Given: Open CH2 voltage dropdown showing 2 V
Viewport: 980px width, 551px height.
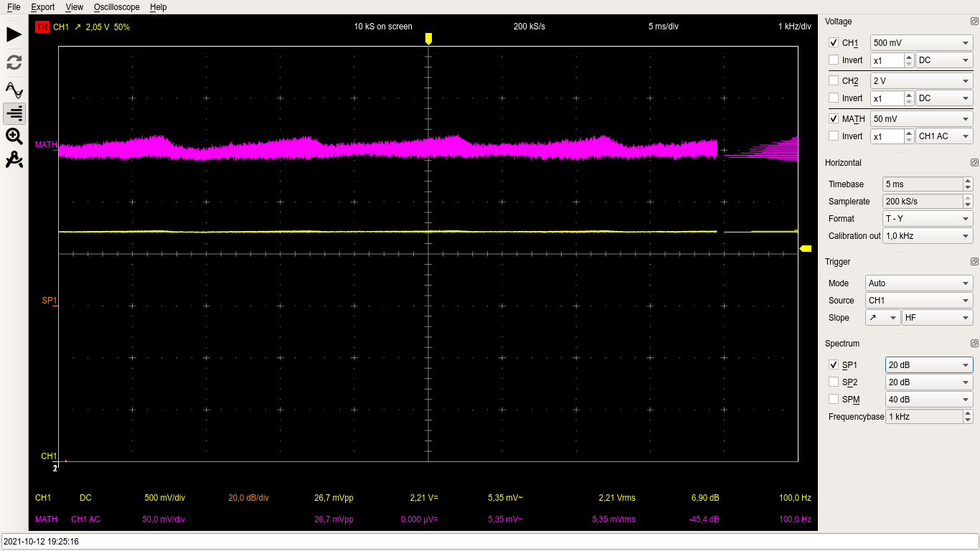Looking at the screenshot, I should 922,81.
